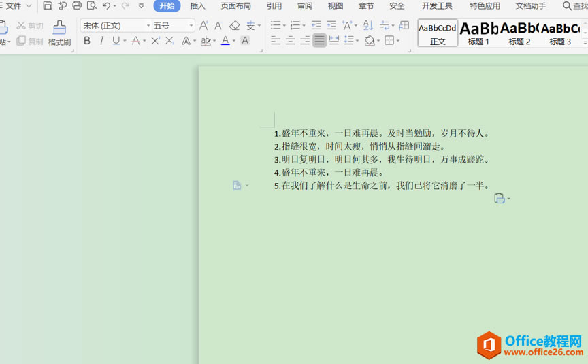Align the text right
This screenshot has height=364, width=588.
click(x=305, y=40)
